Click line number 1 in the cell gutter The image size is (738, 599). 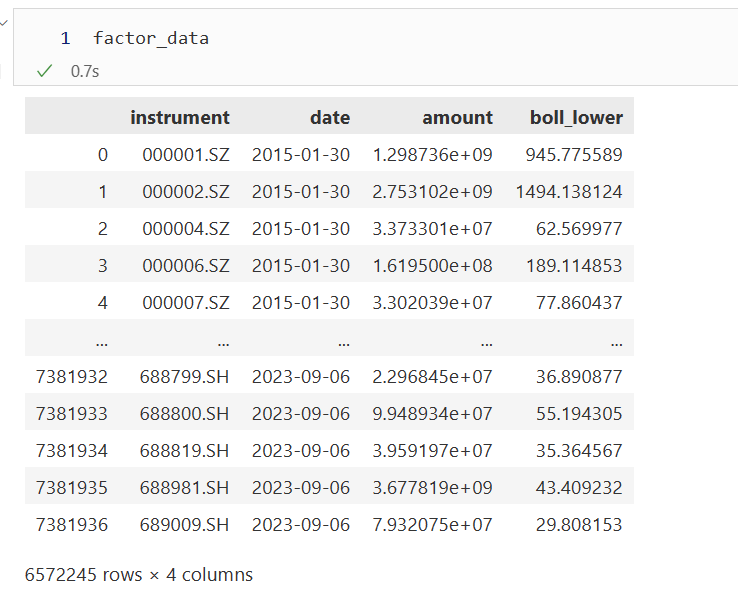point(65,38)
